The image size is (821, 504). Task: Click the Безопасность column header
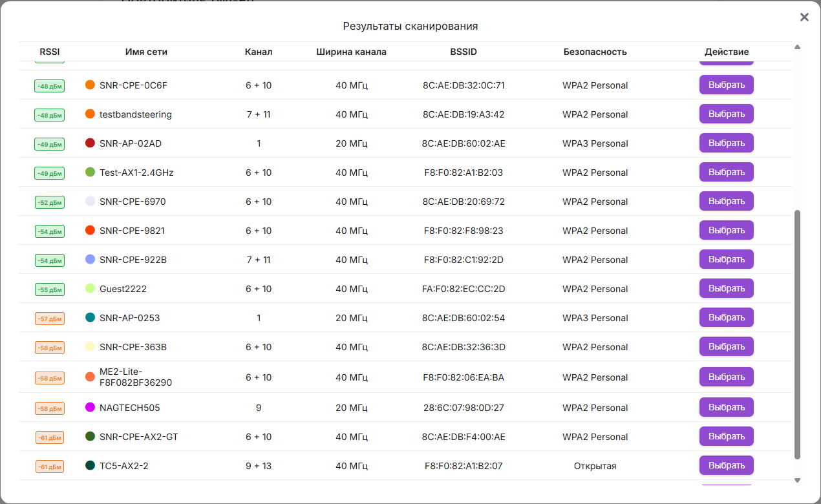coord(595,52)
